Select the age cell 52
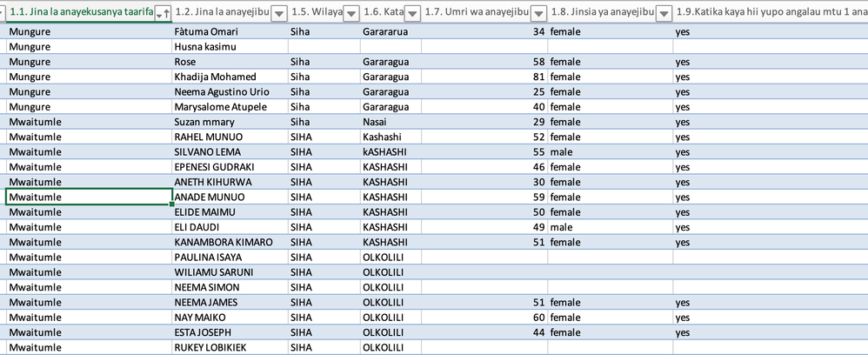Image resolution: width=868 pixels, height=355 pixels. [x=485, y=137]
